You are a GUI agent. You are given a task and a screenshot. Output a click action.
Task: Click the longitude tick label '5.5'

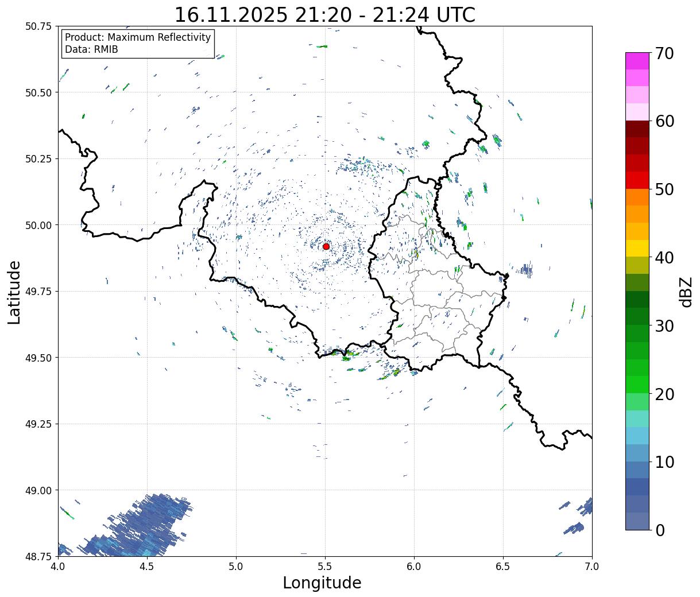(x=325, y=567)
